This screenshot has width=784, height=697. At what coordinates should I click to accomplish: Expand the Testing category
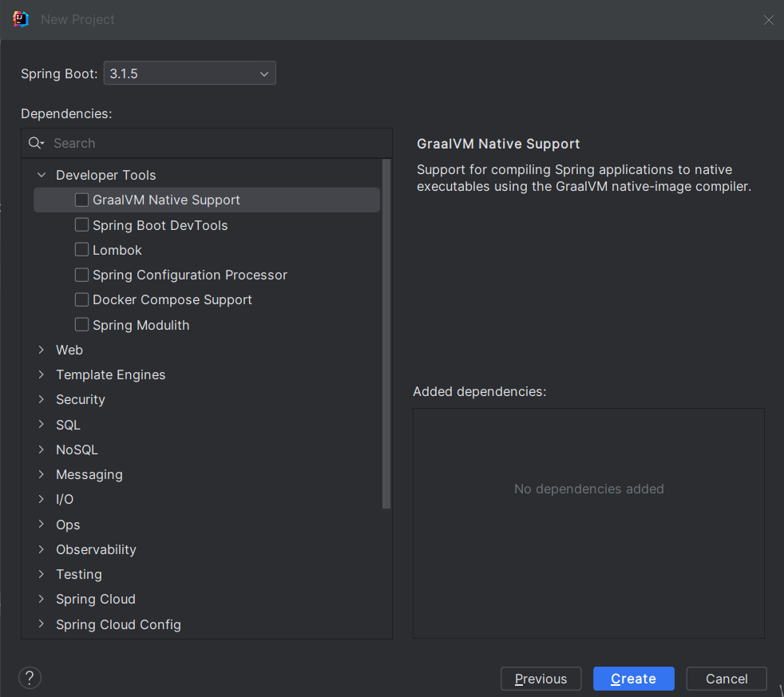[x=42, y=574]
